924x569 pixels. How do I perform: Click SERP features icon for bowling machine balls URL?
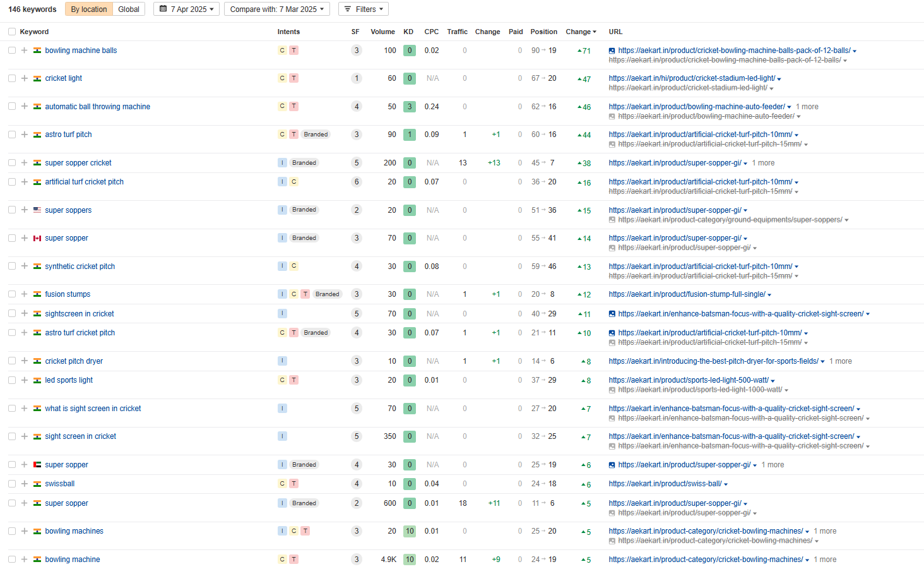612,51
